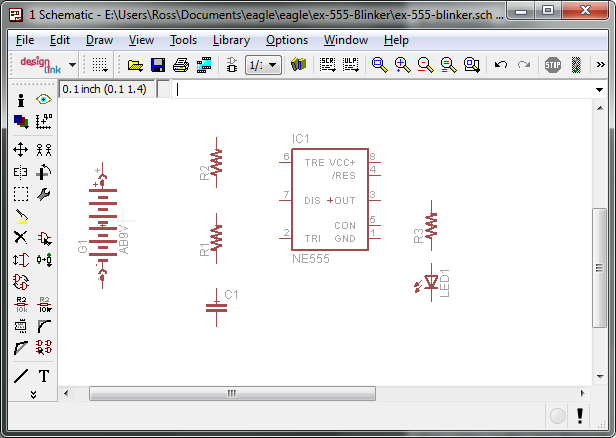Select the Smash tool
Image resolution: width=616 pixels, height=438 pixels.
(20, 326)
